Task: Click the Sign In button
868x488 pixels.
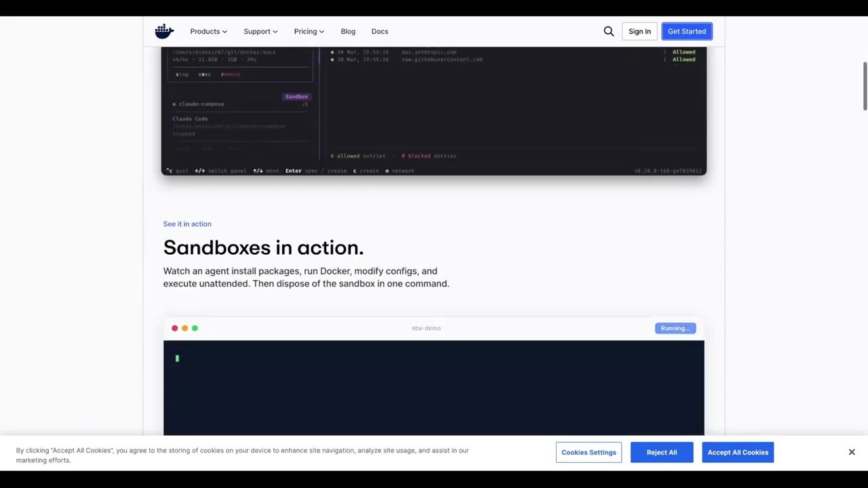Action: (x=639, y=31)
